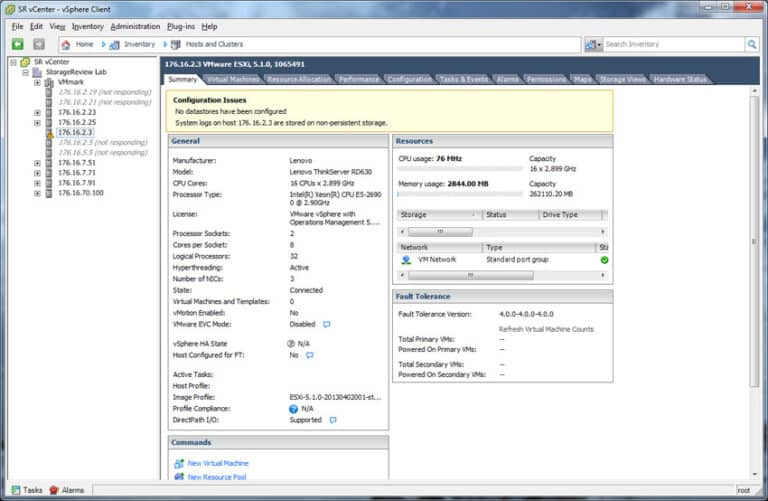This screenshot has height=501, width=768.
Task: Click Refresh Virtual Machine Counts link
Action: (546, 329)
